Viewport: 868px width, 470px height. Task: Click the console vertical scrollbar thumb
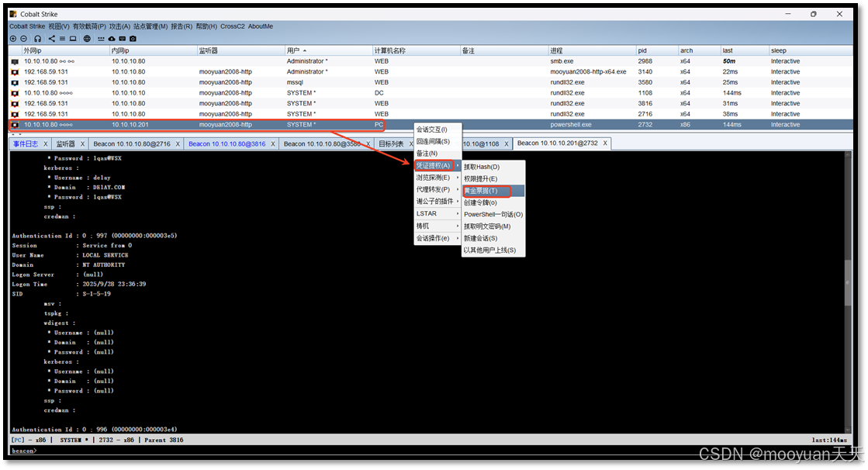pyautogui.click(x=848, y=282)
